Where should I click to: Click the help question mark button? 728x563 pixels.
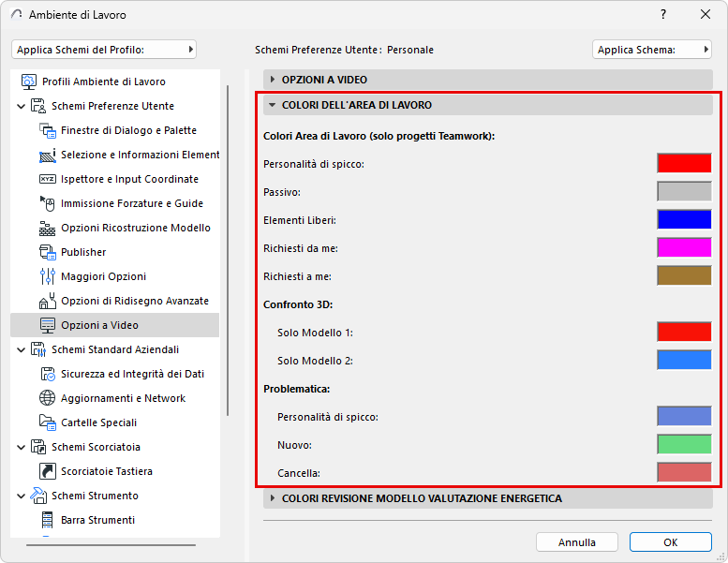pyautogui.click(x=663, y=14)
